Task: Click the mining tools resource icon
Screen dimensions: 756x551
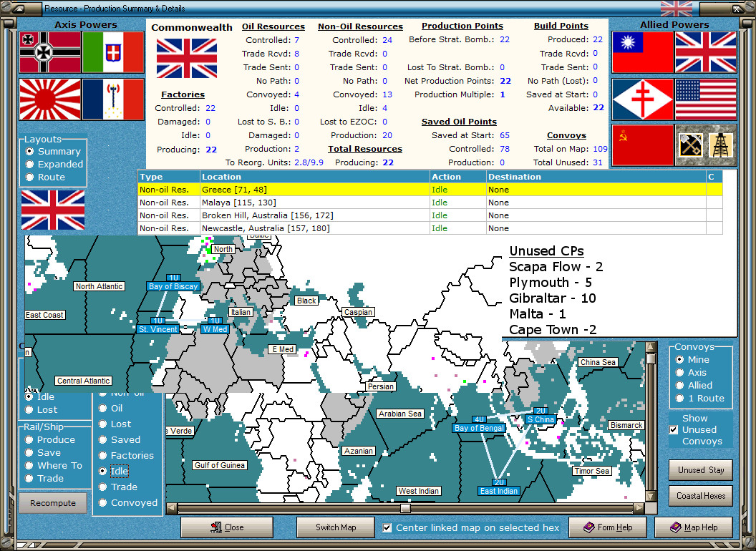Action: pos(690,145)
